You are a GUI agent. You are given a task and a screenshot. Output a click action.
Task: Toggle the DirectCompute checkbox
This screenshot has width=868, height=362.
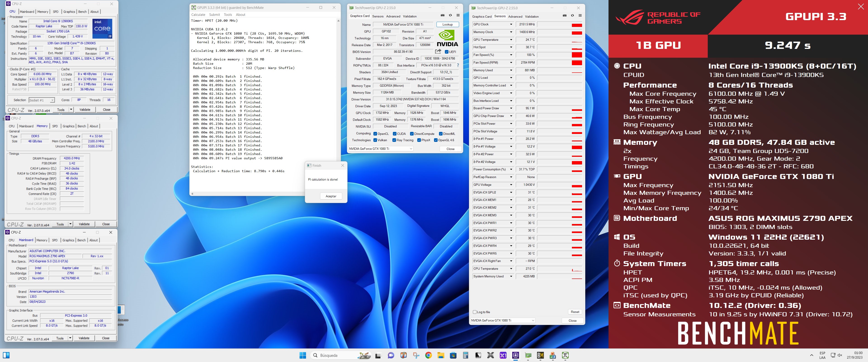tap(412, 133)
